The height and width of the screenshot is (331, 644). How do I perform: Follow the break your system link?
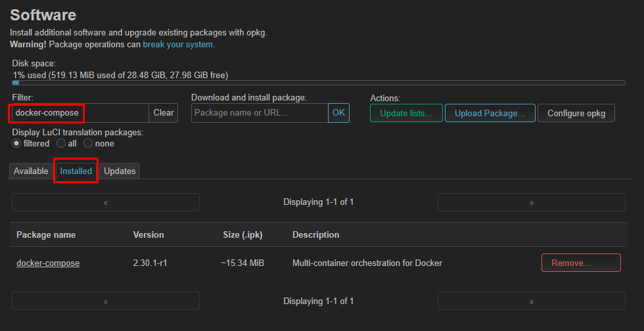(x=178, y=45)
